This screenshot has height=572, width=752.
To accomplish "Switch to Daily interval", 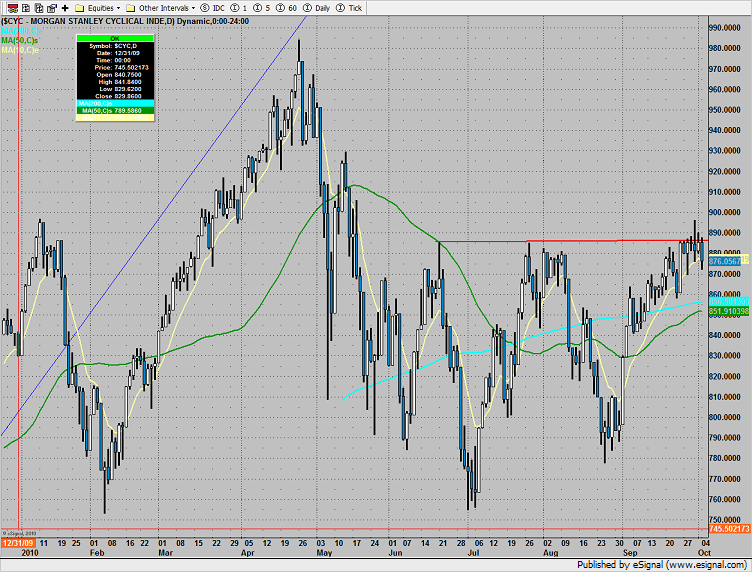I will click(317, 8).
